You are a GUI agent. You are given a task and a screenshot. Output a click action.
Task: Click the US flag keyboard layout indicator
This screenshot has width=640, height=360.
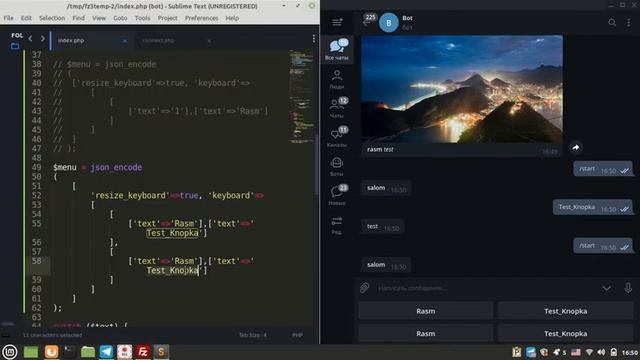pyautogui.click(x=576, y=352)
